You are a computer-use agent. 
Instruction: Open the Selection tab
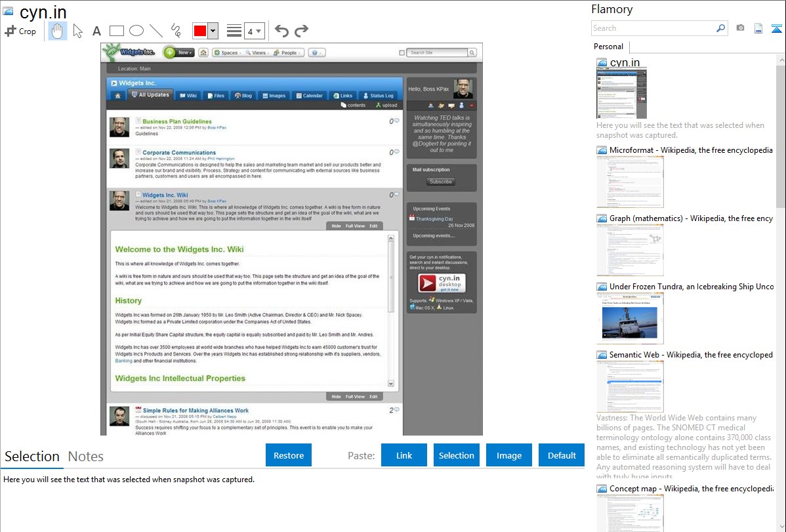tap(32, 457)
